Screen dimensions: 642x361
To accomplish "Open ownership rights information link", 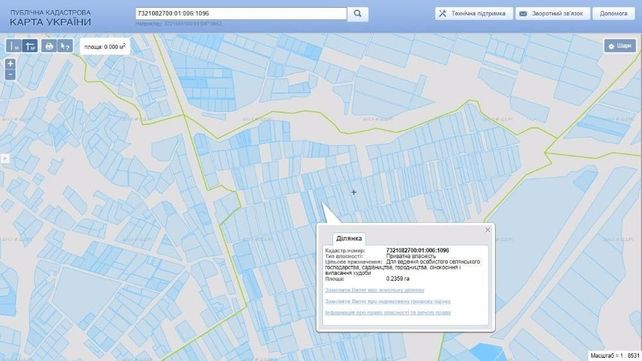I will pyautogui.click(x=388, y=313).
